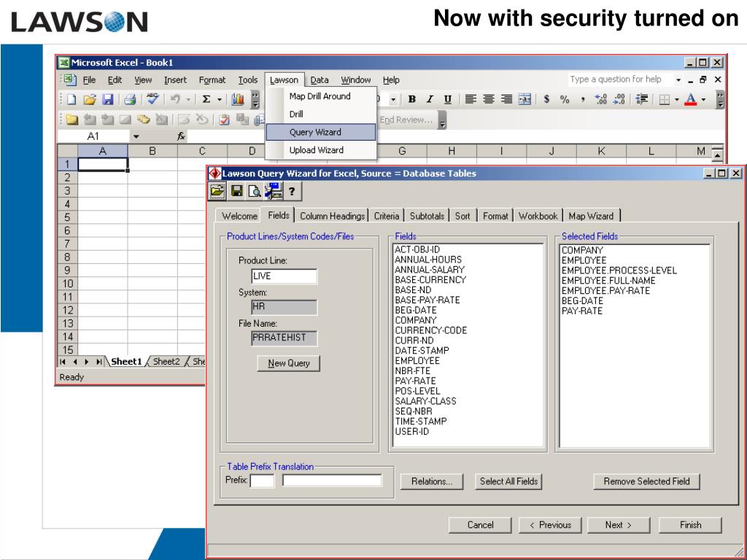Select SALARY-CLASS in the Fields list
The width and height of the screenshot is (747, 560).
point(425,401)
